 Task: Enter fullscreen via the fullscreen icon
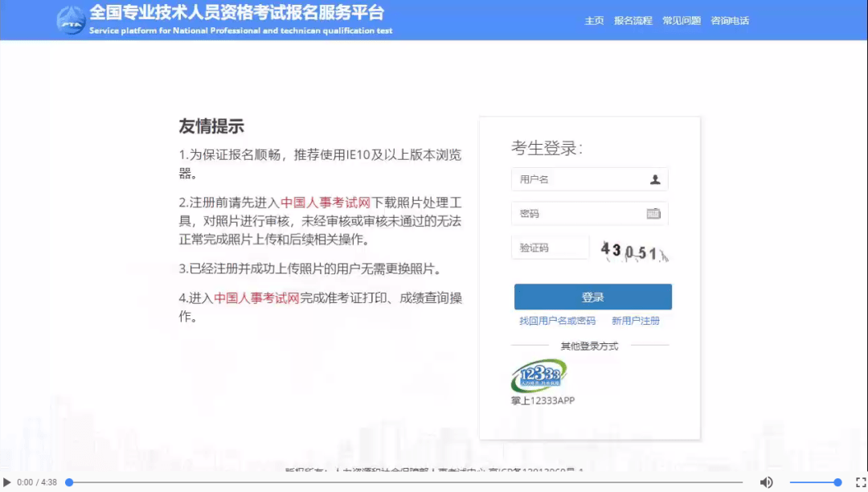[x=858, y=481]
